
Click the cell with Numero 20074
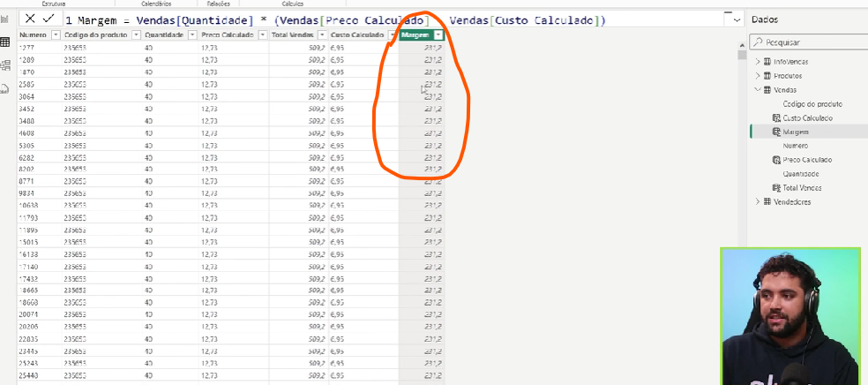point(40,314)
